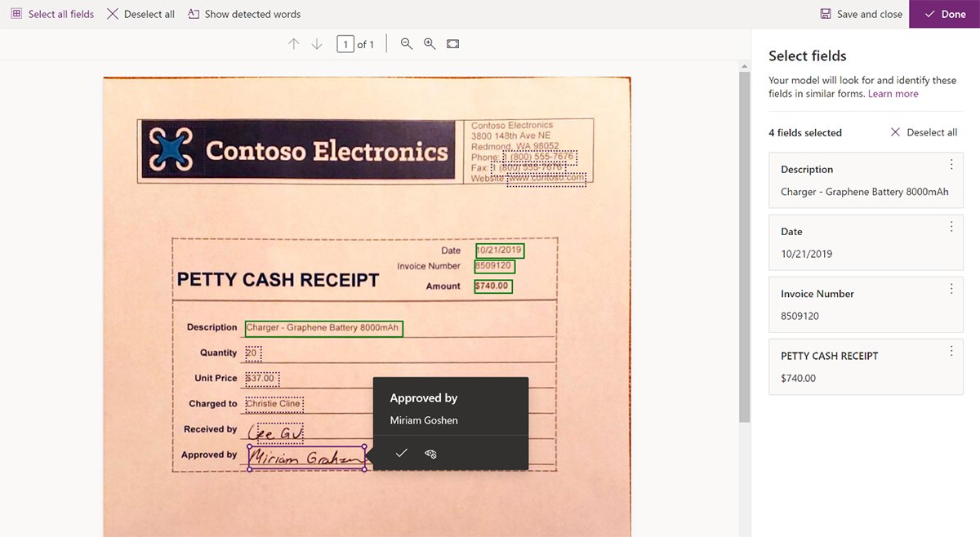Viewport: 980px width, 537px height.
Task: Go to the previous page
Action: (294, 44)
